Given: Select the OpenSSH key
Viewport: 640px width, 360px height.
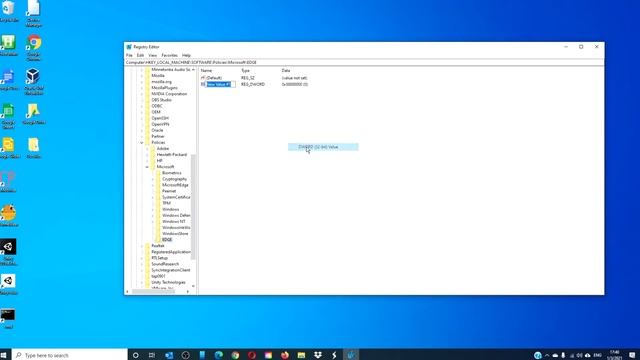Looking at the screenshot, I should point(160,118).
